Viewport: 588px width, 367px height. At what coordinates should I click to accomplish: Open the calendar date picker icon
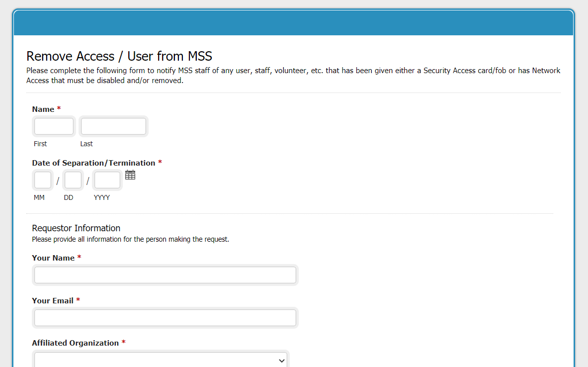point(130,175)
